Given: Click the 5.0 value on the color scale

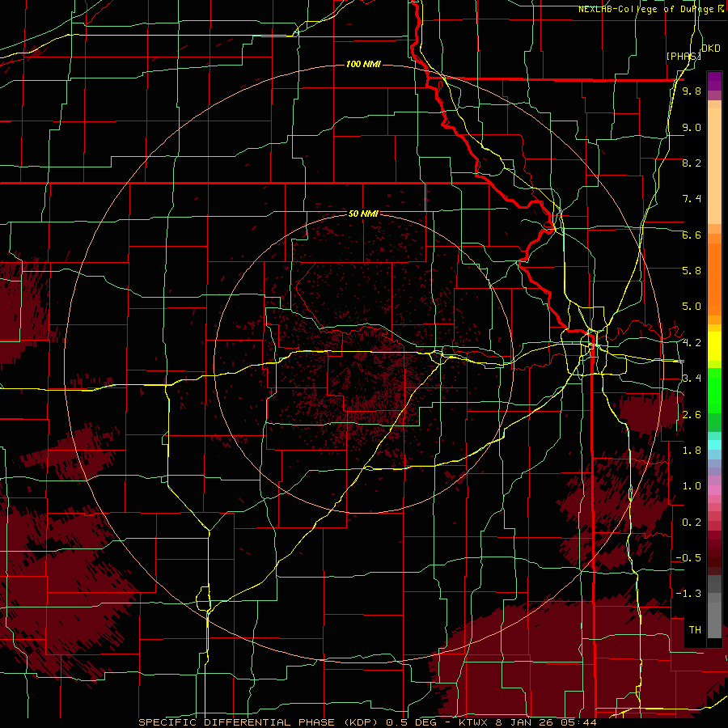Looking at the screenshot, I should (x=692, y=307).
